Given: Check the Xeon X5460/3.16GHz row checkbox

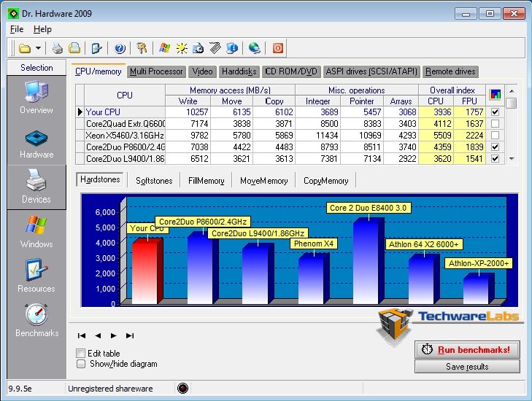Looking at the screenshot, I should [x=495, y=136].
